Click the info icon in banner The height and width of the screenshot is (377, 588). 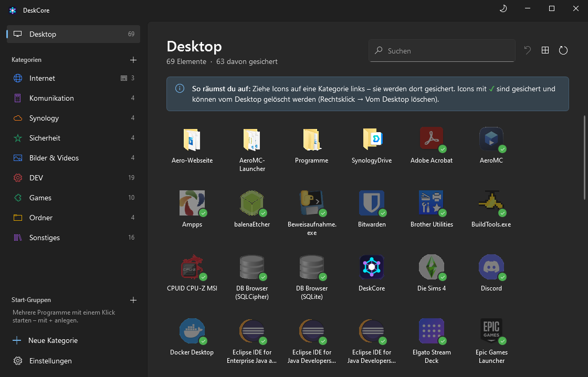(x=180, y=89)
